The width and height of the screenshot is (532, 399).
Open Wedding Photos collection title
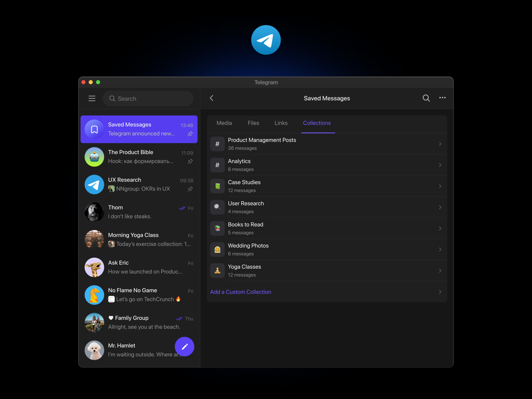tap(248, 246)
